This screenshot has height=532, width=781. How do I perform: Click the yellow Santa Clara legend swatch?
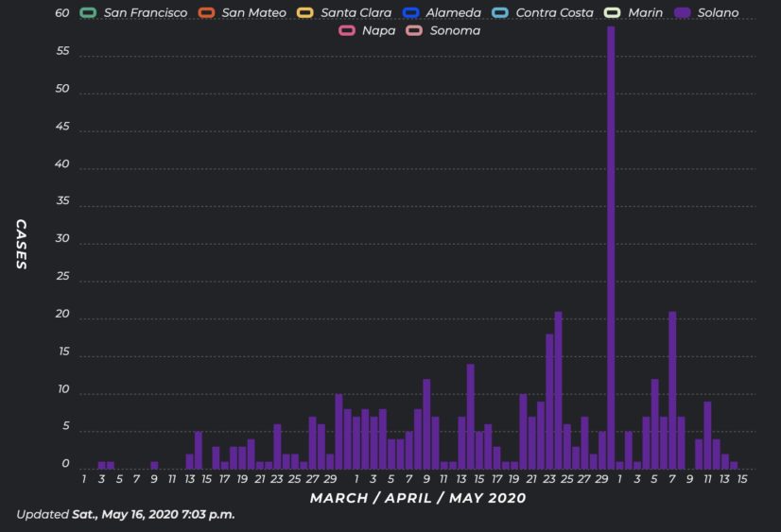pos(305,12)
